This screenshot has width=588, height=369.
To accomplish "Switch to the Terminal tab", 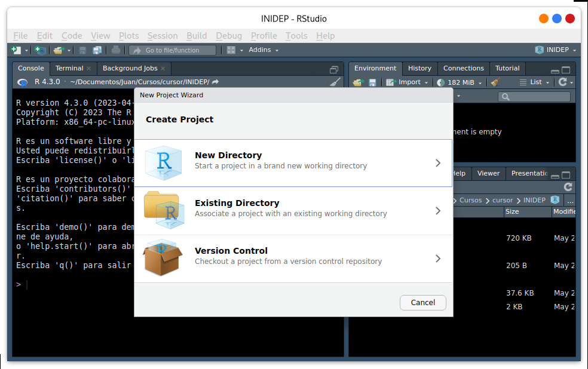I will (69, 68).
